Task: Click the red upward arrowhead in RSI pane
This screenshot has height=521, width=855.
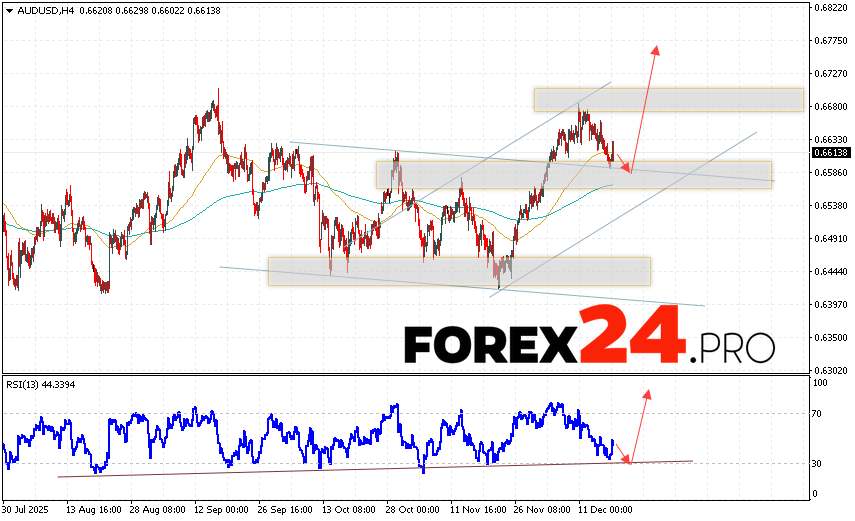Action: pyautogui.click(x=647, y=393)
